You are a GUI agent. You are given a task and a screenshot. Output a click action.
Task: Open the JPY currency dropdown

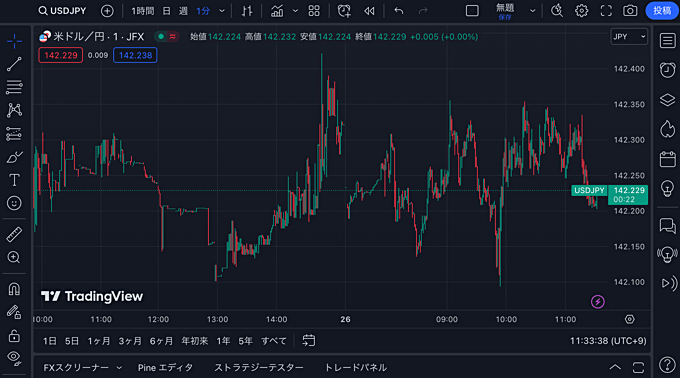tap(629, 37)
